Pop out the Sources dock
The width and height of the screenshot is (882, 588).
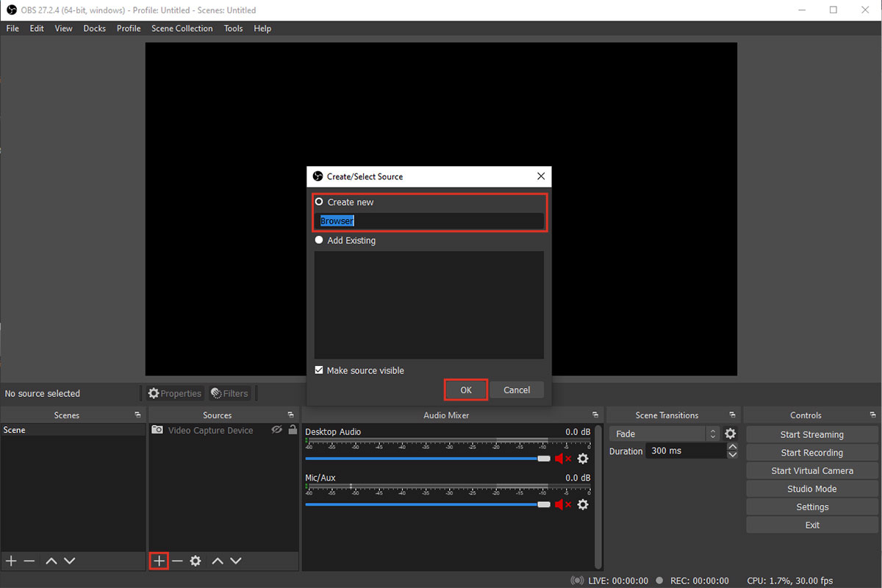point(290,415)
